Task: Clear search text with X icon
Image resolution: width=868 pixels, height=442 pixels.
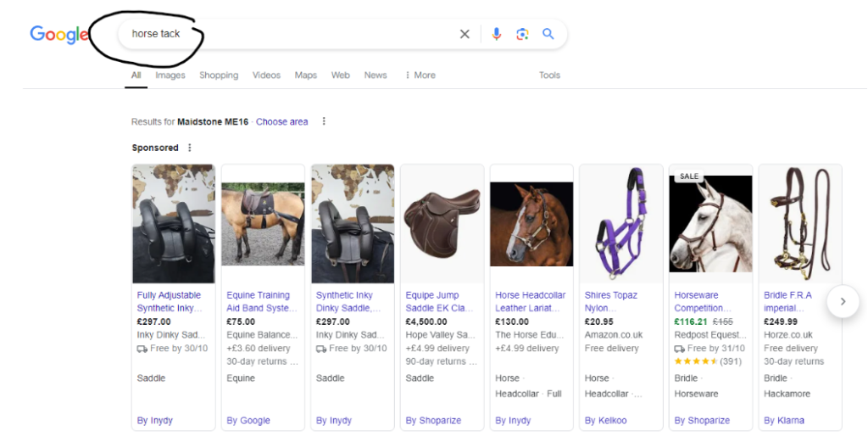Action: tap(465, 34)
